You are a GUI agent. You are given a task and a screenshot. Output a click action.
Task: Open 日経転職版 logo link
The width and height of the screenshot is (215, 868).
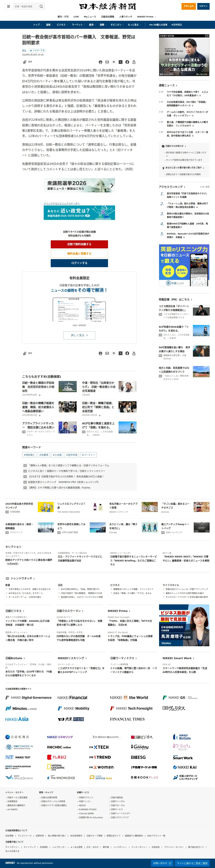click(17, 737)
